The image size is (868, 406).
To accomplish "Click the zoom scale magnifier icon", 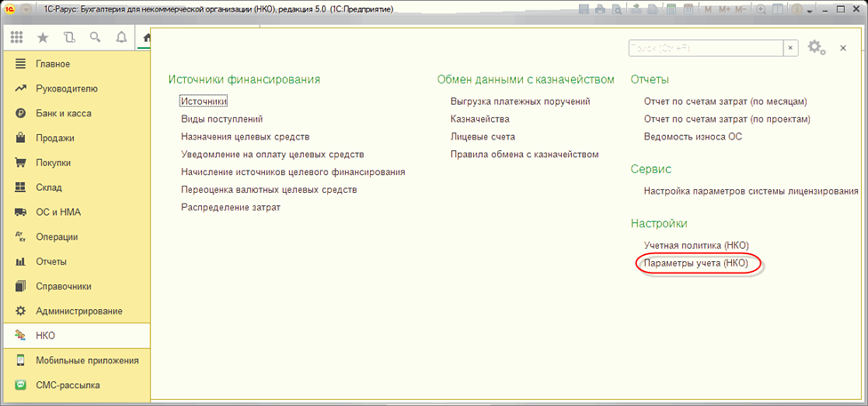I will (x=761, y=10).
